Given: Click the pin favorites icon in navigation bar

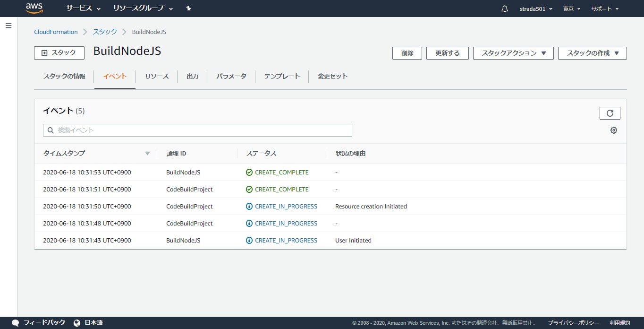Looking at the screenshot, I should [x=188, y=8].
